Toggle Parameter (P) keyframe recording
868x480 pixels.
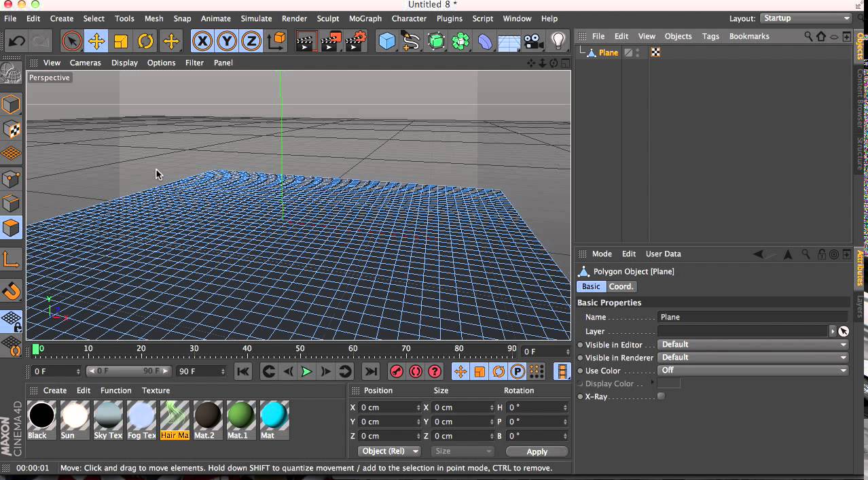click(518, 371)
